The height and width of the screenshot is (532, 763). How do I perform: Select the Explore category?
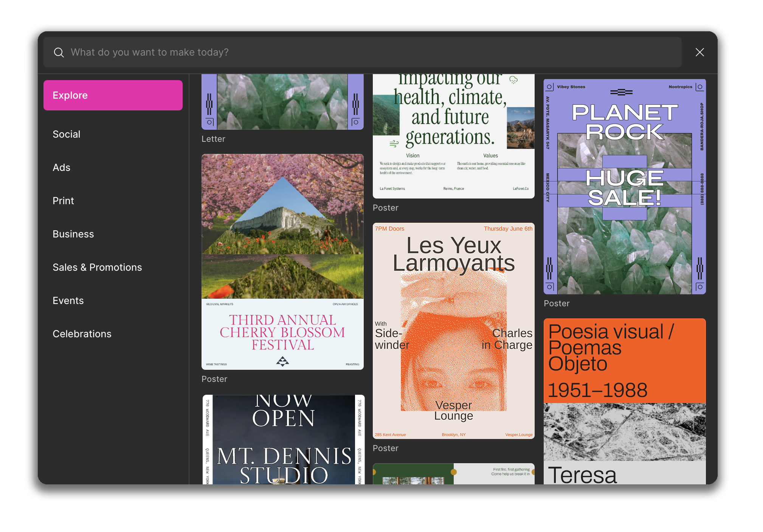(x=113, y=95)
